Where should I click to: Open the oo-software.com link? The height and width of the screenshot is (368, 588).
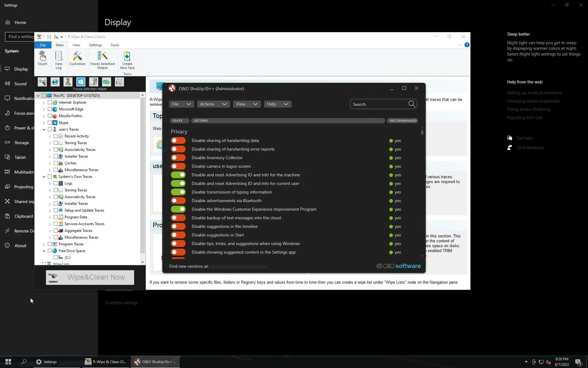pyautogui.click(x=239, y=266)
